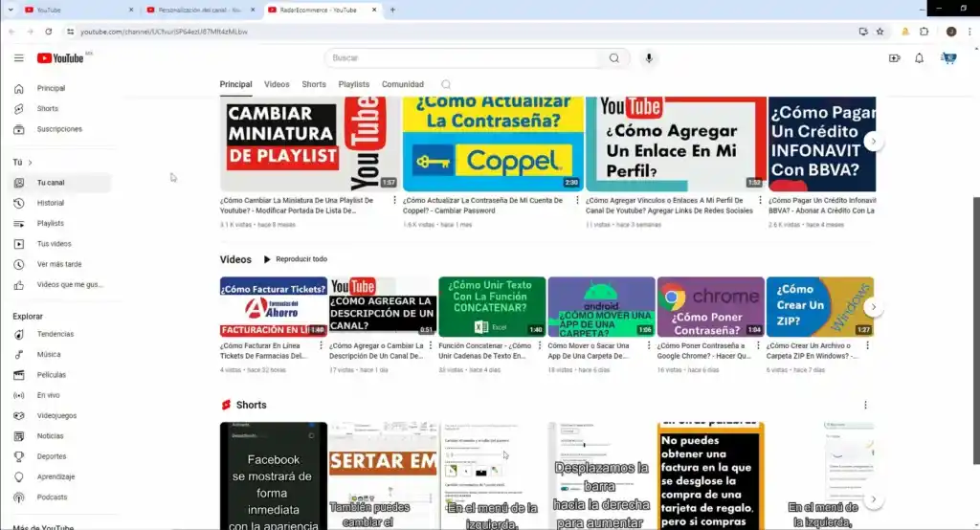Open options for Coppel password video
The image size is (980, 530).
(577, 201)
